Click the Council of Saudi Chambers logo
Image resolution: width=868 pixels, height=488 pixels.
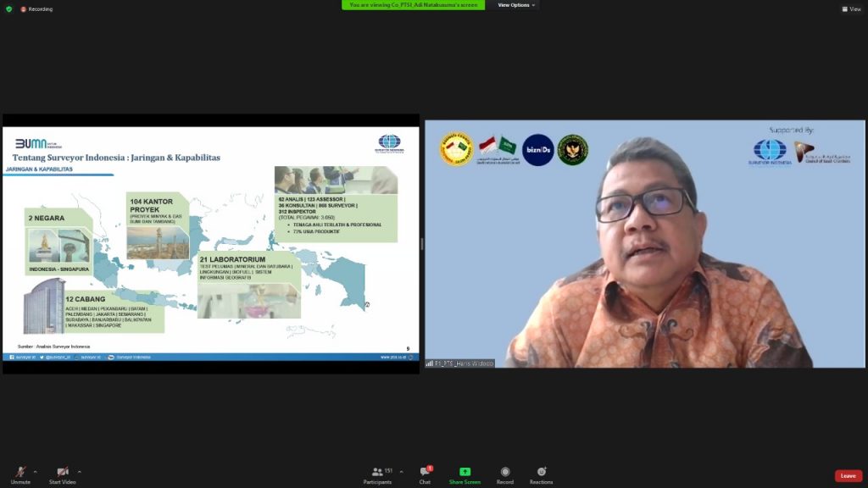822,152
